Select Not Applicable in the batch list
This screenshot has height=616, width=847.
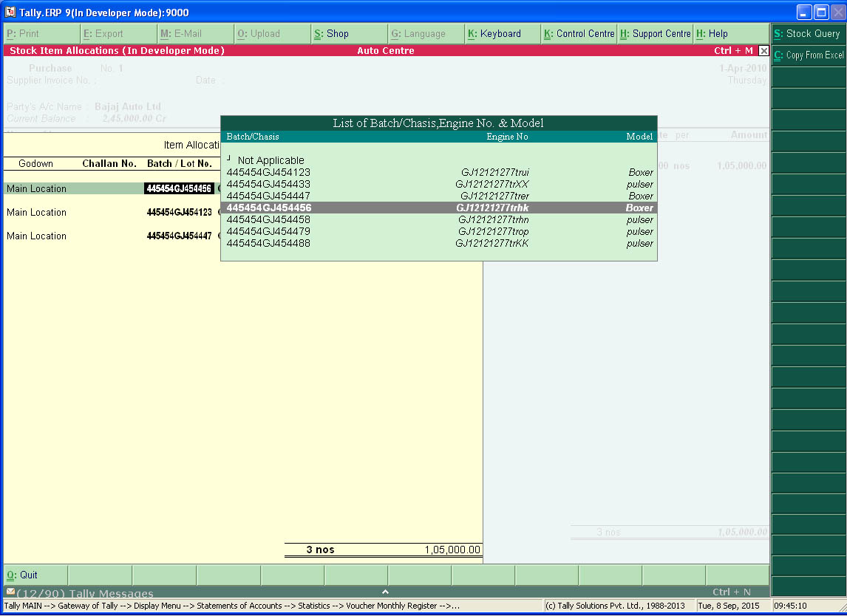pyautogui.click(x=271, y=160)
